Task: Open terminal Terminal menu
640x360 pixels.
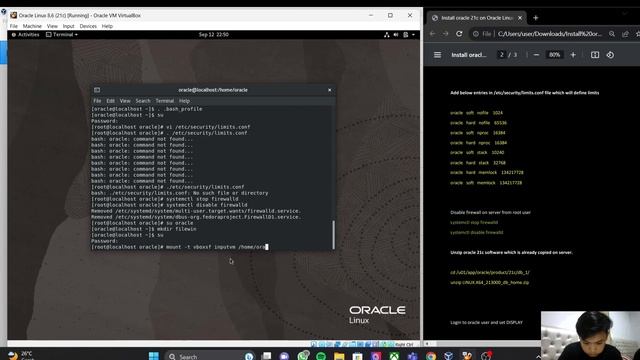Action: pyautogui.click(x=165, y=101)
